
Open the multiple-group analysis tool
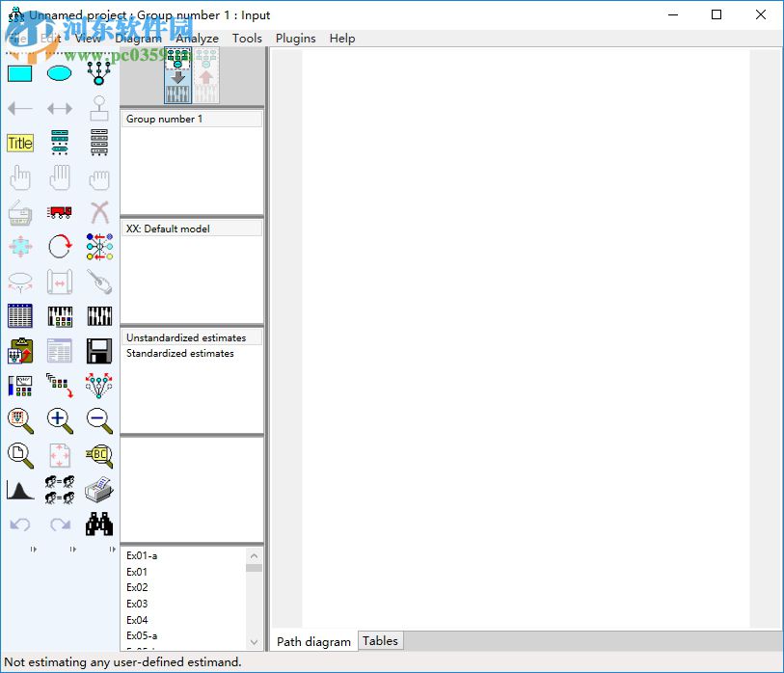tap(60, 490)
